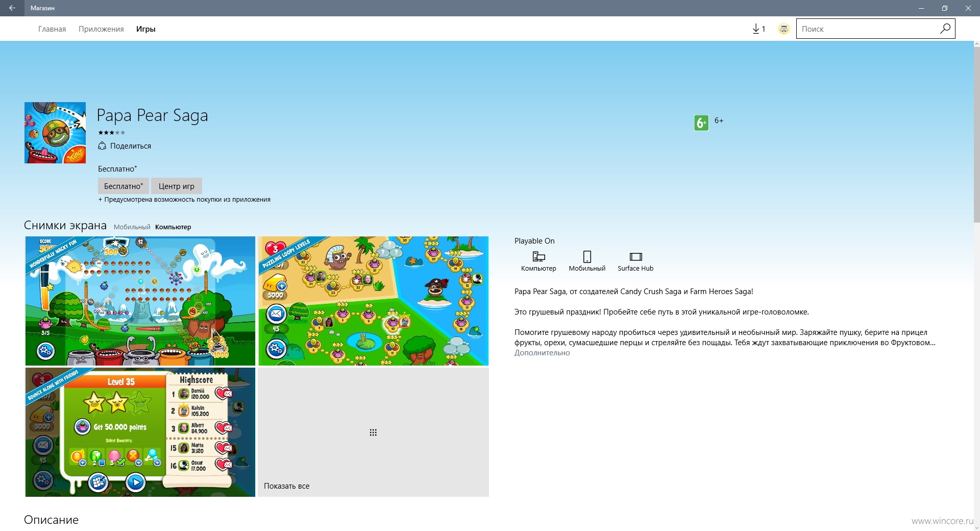Click the grid dots icon in Показать все tile
Image resolution: width=980 pixels, height=531 pixels.
click(x=373, y=432)
